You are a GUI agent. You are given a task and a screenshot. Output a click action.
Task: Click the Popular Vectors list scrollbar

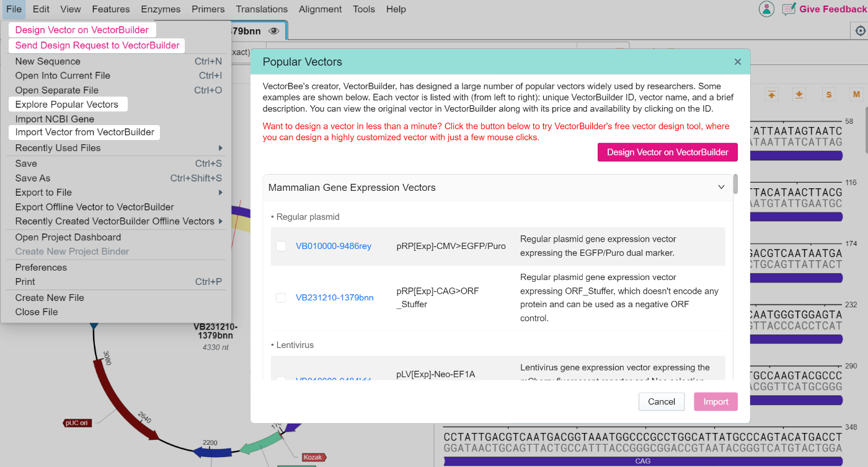pyautogui.click(x=735, y=185)
